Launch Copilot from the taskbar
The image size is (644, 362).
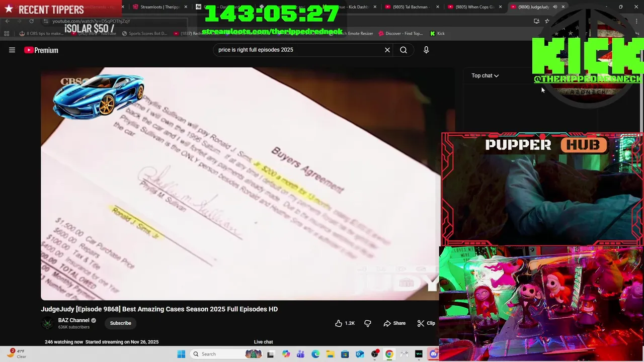click(286, 354)
